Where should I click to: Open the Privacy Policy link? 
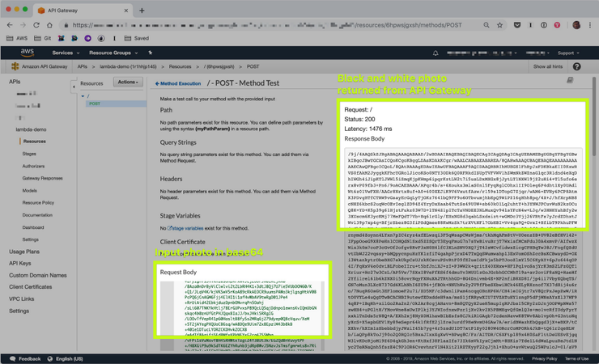point(545,358)
